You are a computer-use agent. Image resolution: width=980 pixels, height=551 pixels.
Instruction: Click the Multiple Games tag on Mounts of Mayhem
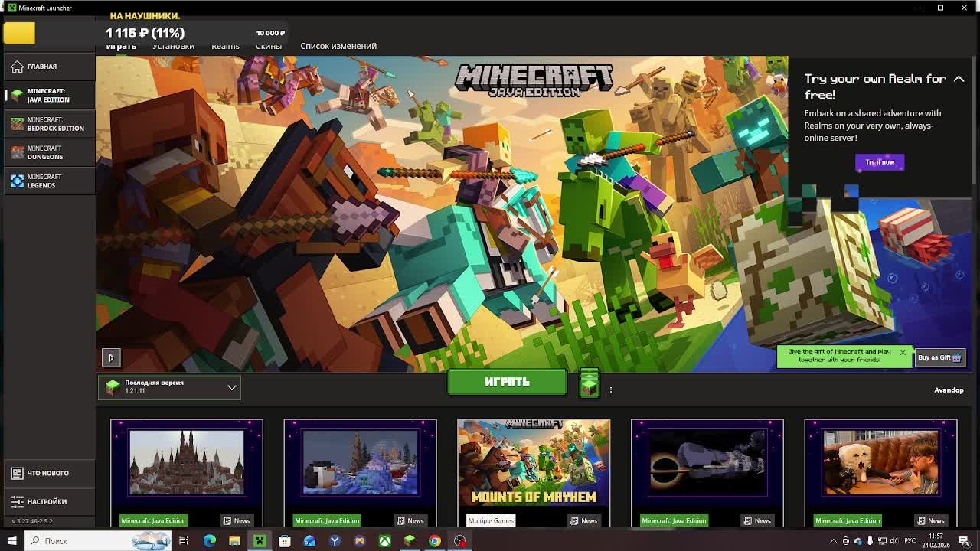pos(491,520)
